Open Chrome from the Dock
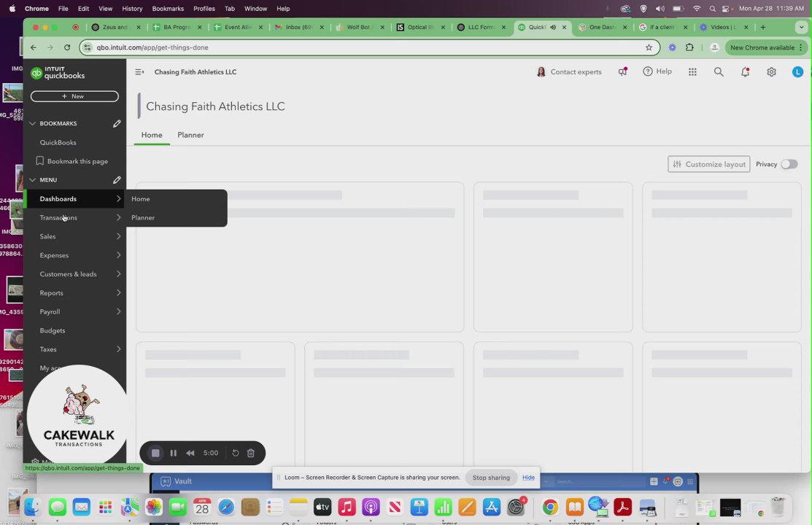Image resolution: width=812 pixels, height=525 pixels. coord(550,507)
